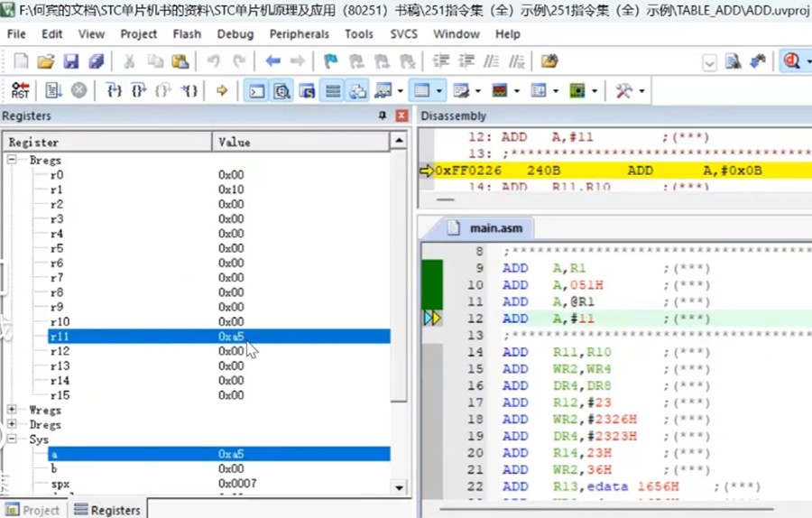
Task: Open Serial Windows icon
Action: (x=460, y=91)
